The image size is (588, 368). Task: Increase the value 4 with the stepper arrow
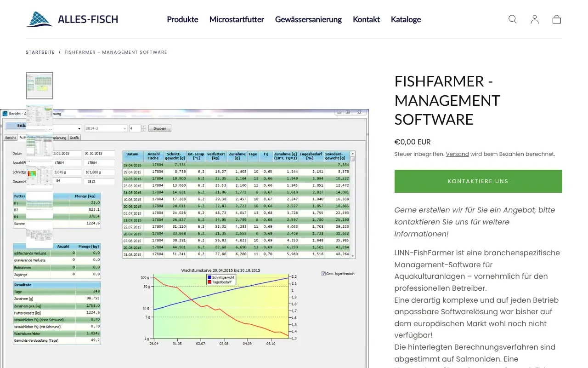(x=143, y=126)
